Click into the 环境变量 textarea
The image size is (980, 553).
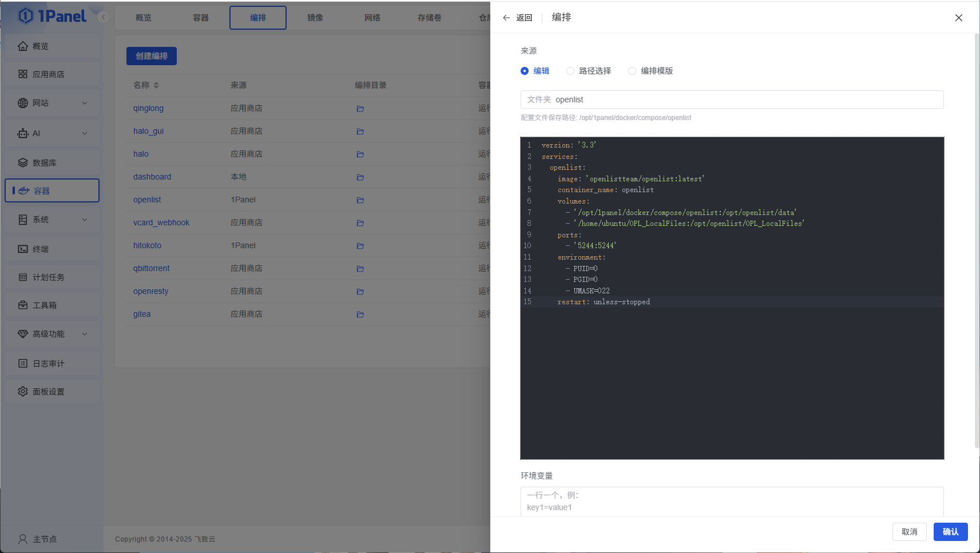pos(732,502)
